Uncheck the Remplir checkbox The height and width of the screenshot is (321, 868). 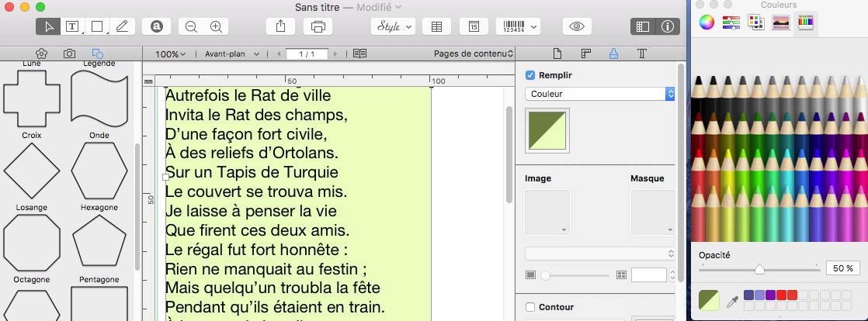531,75
